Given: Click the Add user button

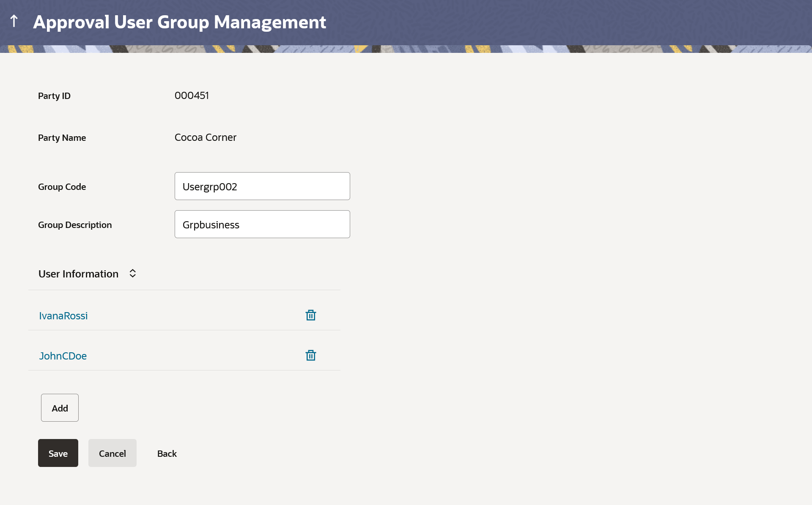Looking at the screenshot, I should pos(60,408).
